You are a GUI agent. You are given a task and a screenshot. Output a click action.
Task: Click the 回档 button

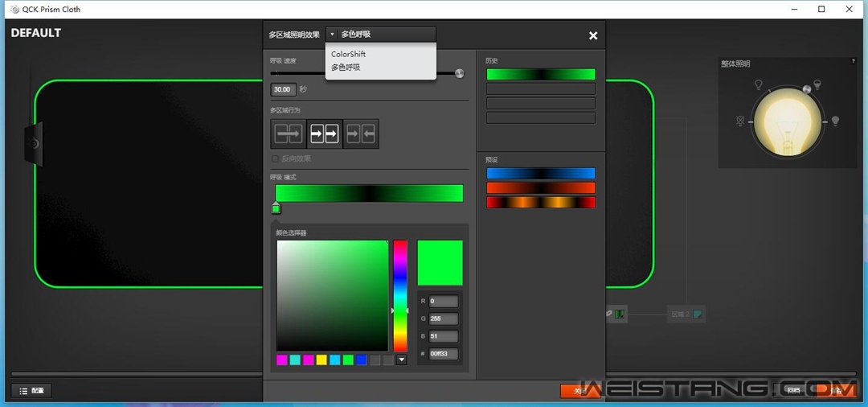click(793, 391)
